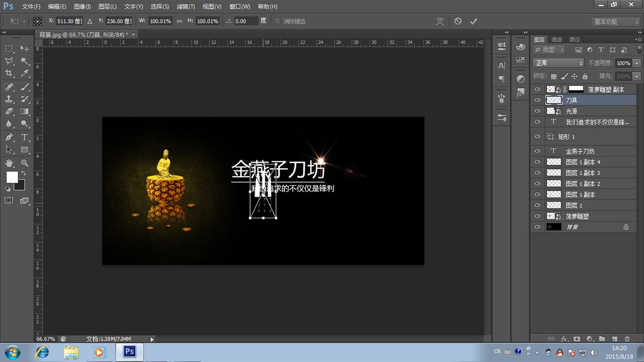Select the Magic Wand tool
The height and width of the screenshot is (362, 644).
click(25, 61)
